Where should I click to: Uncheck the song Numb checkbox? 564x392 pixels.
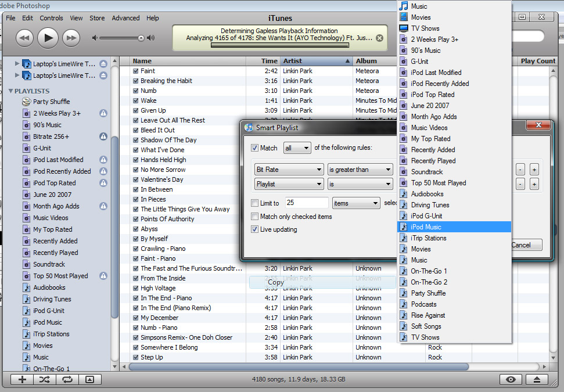(135, 91)
